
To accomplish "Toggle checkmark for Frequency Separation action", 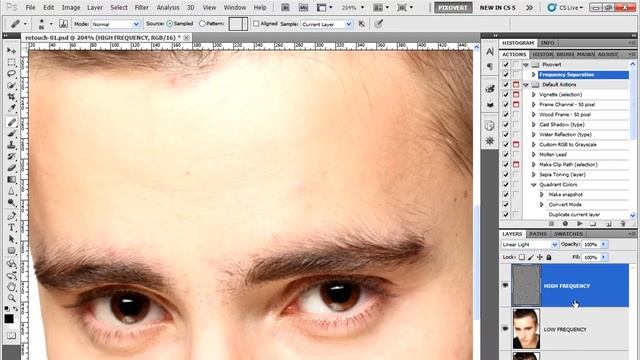I will click(506, 75).
